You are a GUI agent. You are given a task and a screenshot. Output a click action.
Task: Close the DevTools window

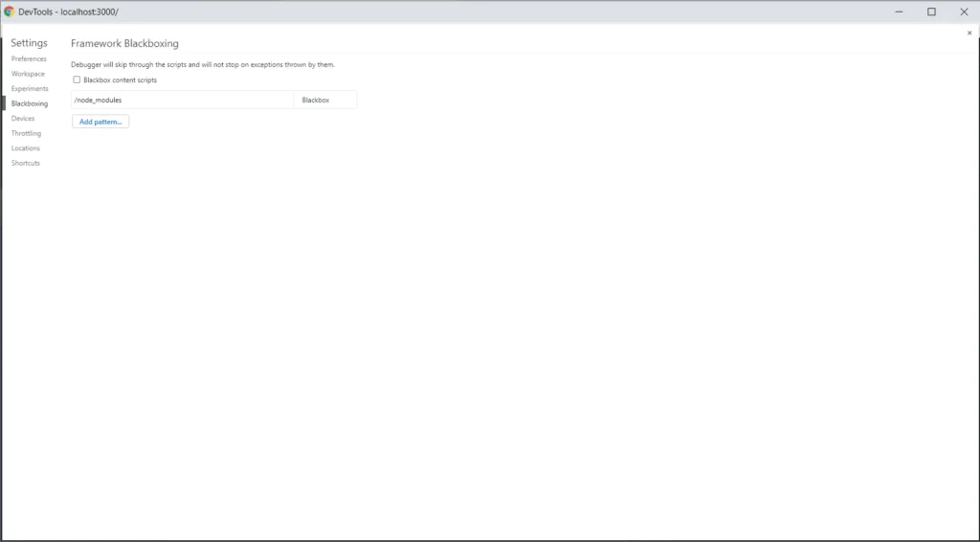[964, 11]
